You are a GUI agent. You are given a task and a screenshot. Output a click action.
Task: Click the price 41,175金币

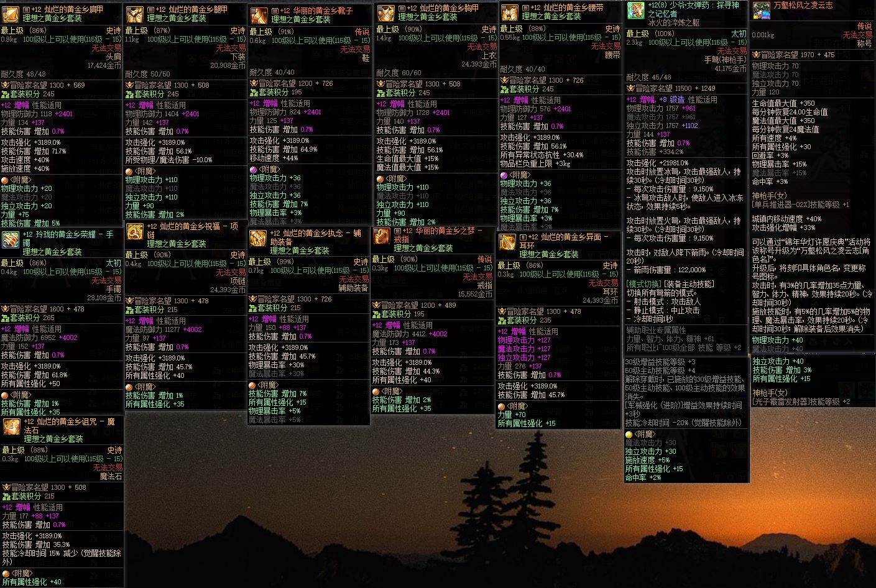[x=730, y=68]
